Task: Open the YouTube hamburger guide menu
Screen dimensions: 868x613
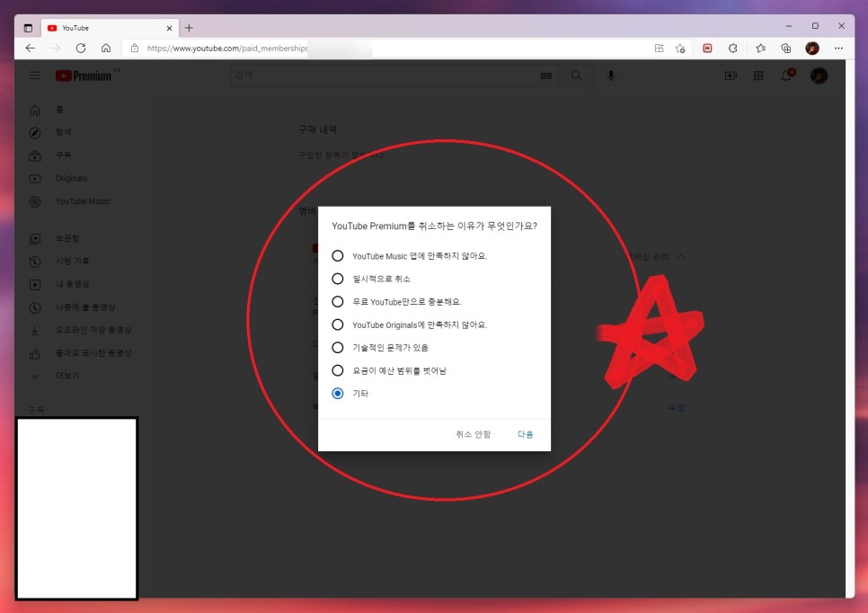Action: coord(35,76)
